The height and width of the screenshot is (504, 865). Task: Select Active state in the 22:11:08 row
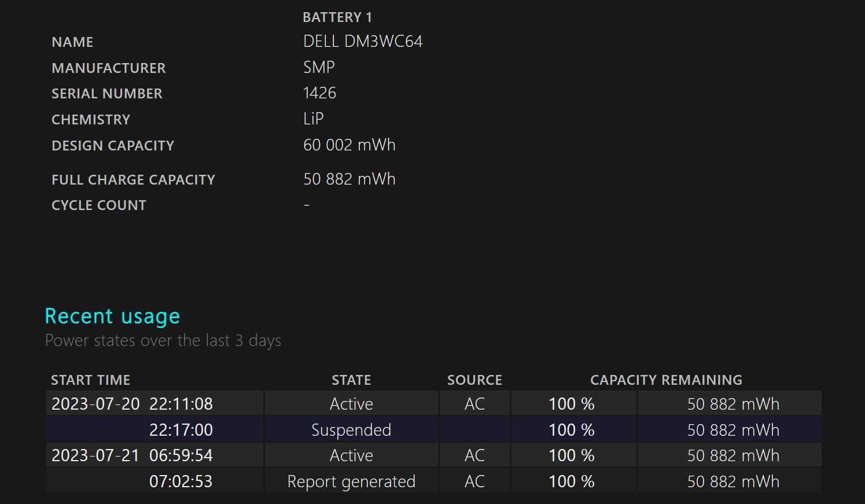click(351, 404)
